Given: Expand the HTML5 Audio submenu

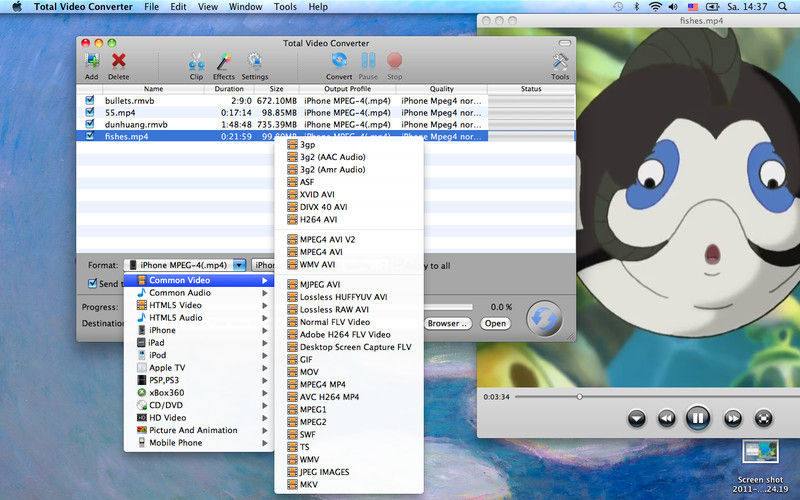Looking at the screenshot, I should [199, 317].
